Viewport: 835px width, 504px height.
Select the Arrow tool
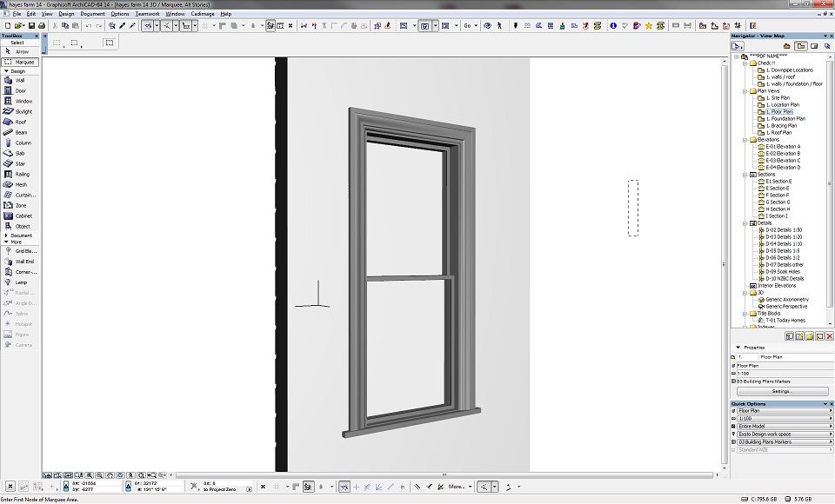click(x=19, y=52)
